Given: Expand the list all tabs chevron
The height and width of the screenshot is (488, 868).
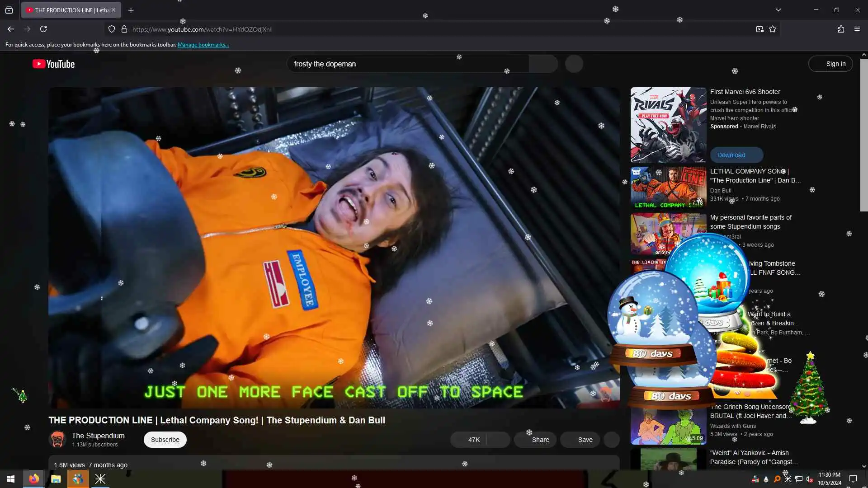Looking at the screenshot, I should [x=778, y=10].
